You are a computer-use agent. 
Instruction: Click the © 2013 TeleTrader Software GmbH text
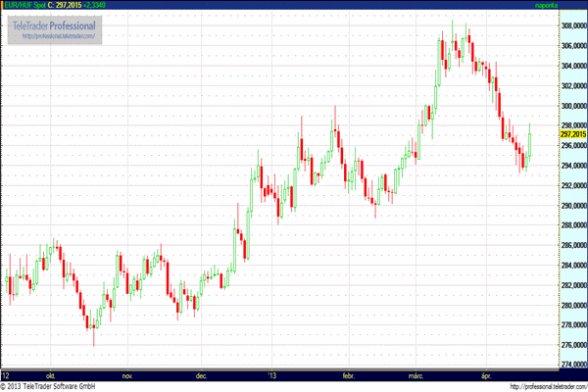[57, 386]
